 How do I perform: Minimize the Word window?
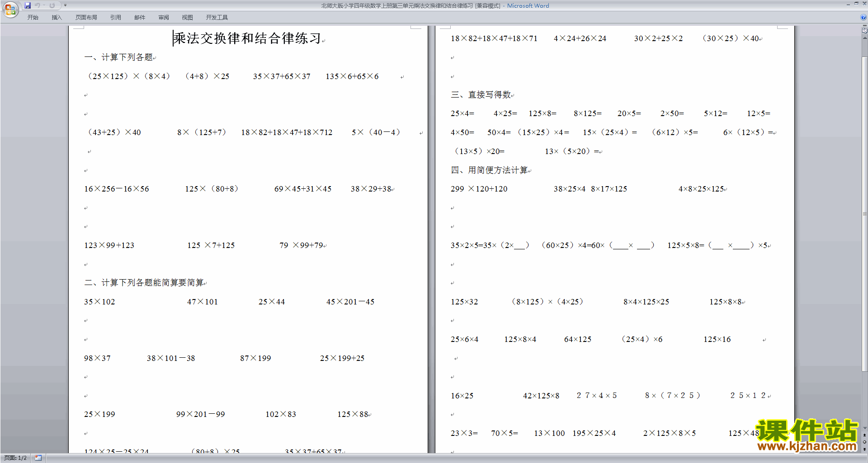click(848, 4)
